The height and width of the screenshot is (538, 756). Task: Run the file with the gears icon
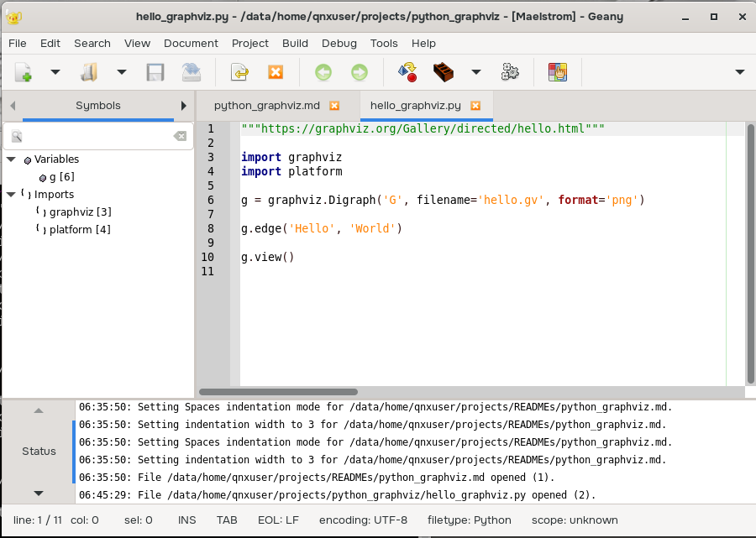[510, 72]
